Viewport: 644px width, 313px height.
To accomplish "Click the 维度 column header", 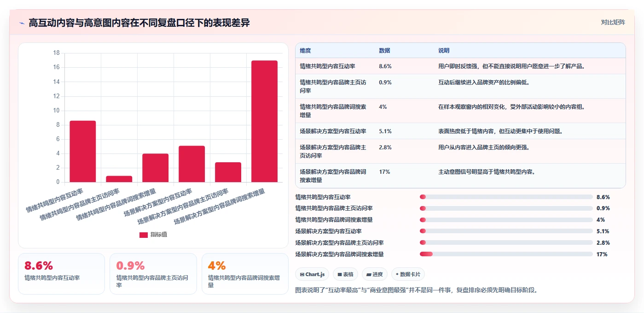I will 305,50.
